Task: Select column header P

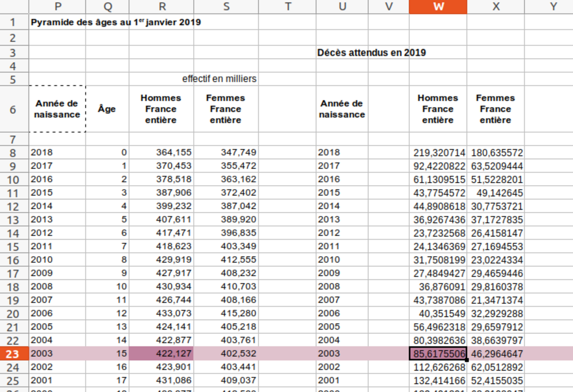Action: pos(57,7)
